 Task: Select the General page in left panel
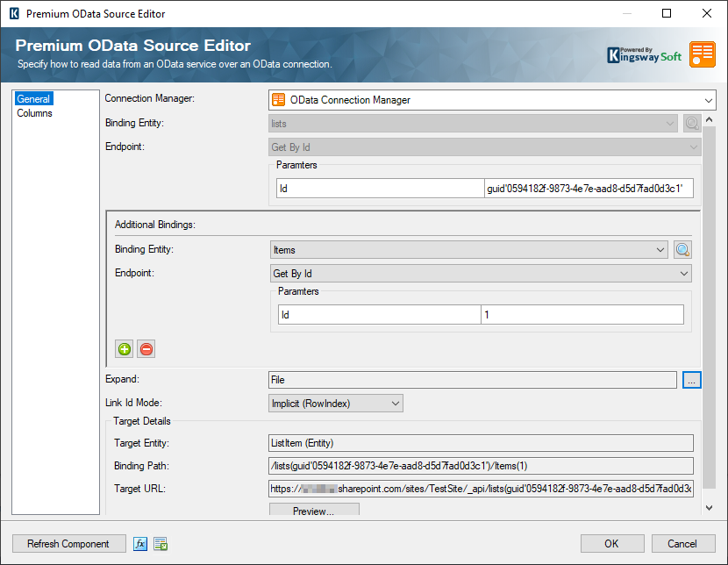[34, 99]
